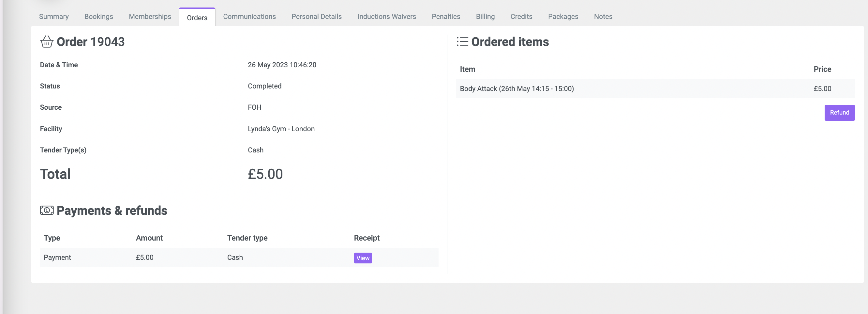868x314 pixels.
Task: Click the Cash value next to Tender Type(s)
Action: coord(255,150)
